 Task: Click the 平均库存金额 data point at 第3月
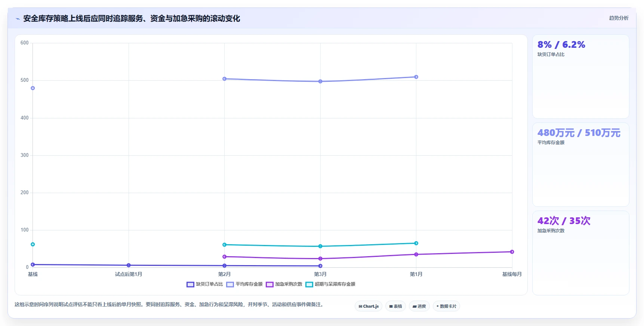click(x=320, y=81)
